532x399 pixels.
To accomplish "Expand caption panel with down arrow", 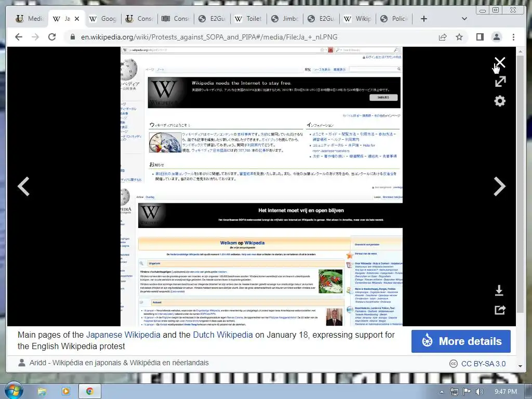I will [x=520, y=366].
